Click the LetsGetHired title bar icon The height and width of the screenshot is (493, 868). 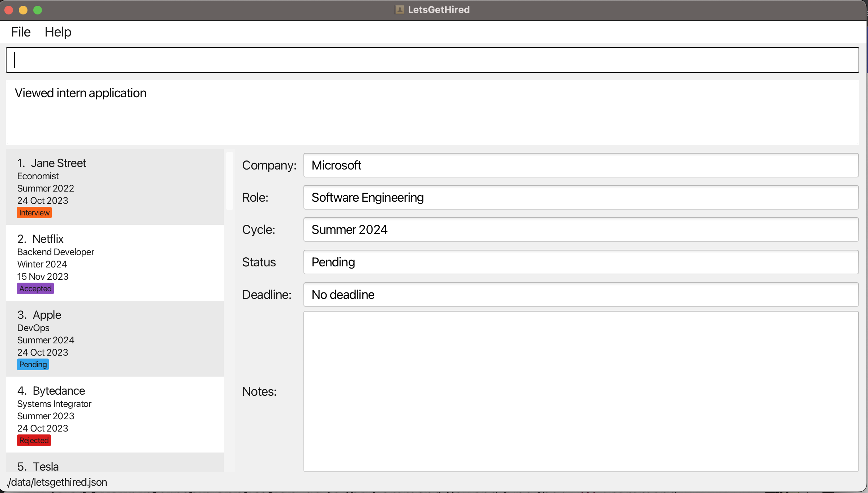pos(400,10)
